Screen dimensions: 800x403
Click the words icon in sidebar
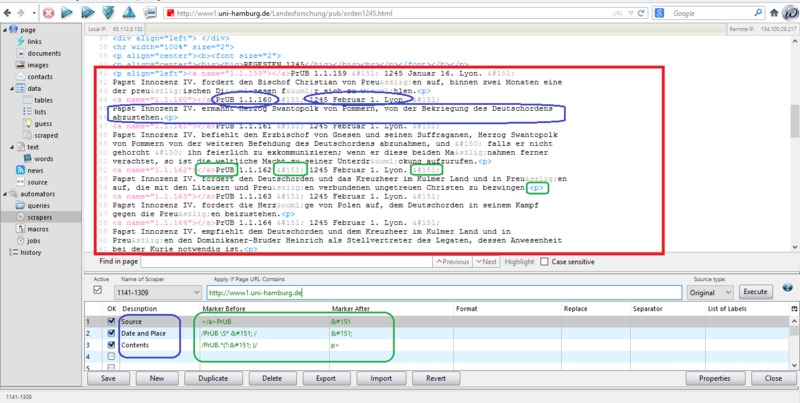(28, 159)
